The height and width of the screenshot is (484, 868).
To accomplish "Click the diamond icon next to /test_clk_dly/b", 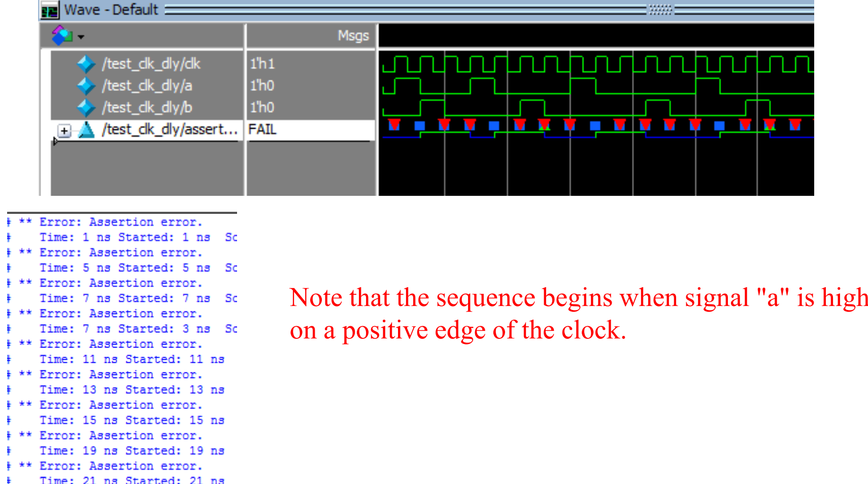I will click(x=86, y=108).
